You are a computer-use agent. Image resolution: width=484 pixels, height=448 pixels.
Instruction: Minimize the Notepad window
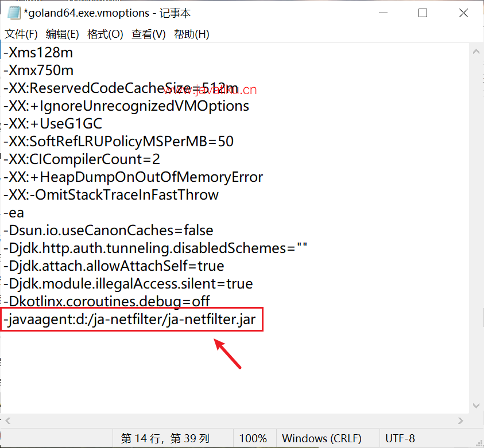383,13
